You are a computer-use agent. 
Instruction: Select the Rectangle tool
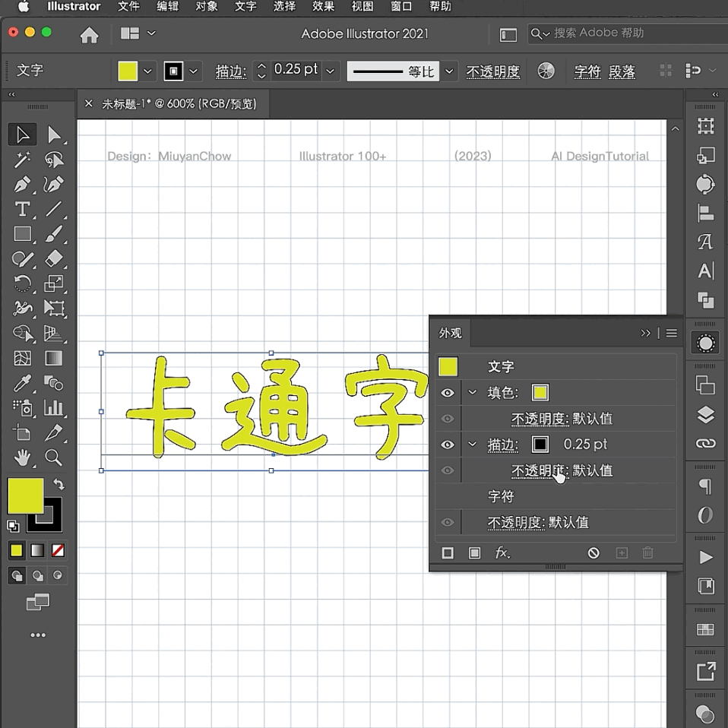pos(22,234)
